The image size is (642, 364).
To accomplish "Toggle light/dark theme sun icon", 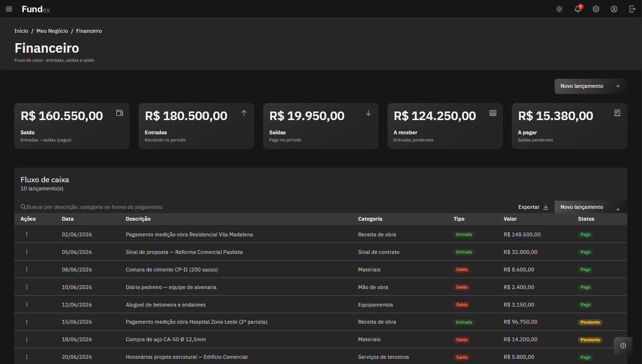I will click(559, 9).
